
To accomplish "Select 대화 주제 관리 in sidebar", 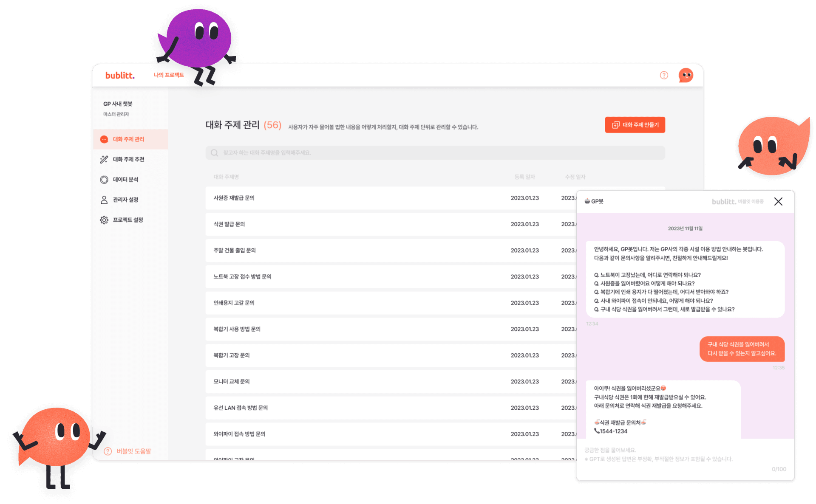I will pyautogui.click(x=130, y=139).
